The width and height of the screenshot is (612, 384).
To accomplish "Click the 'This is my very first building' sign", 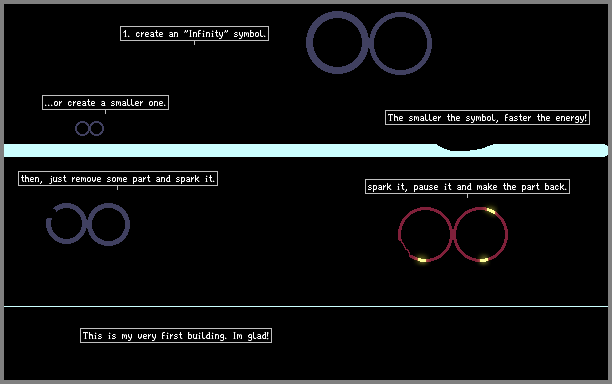I will point(176,336).
